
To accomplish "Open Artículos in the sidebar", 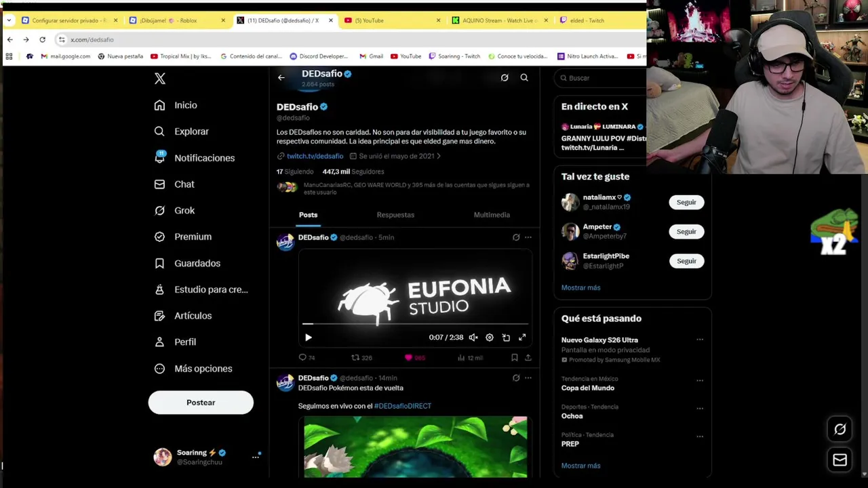I will (183, 316).
